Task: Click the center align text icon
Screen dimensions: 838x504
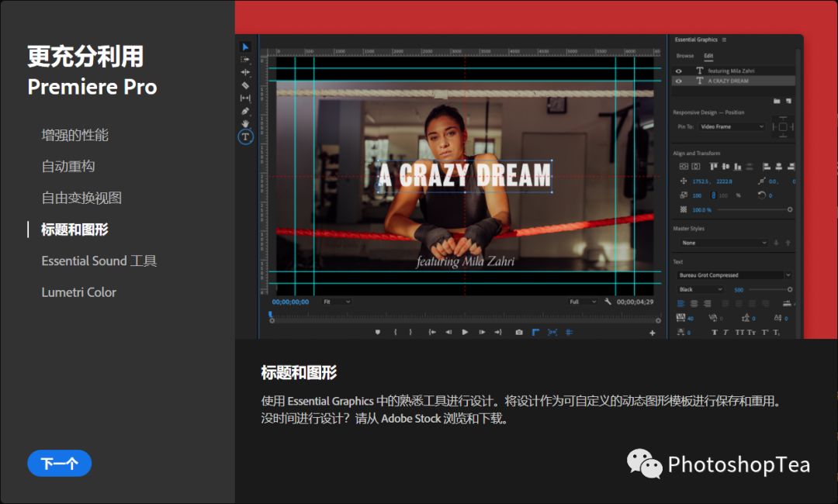Action: [x=694, y=304]
